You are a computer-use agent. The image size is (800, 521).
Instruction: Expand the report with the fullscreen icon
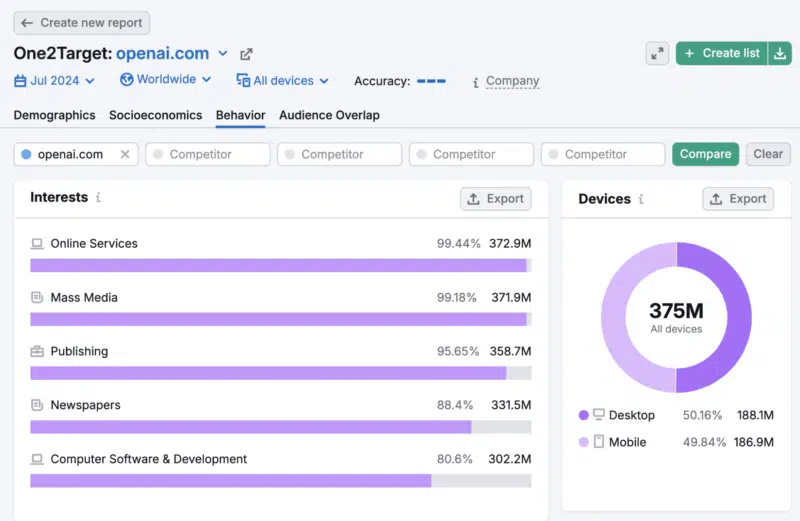(657, 53)
